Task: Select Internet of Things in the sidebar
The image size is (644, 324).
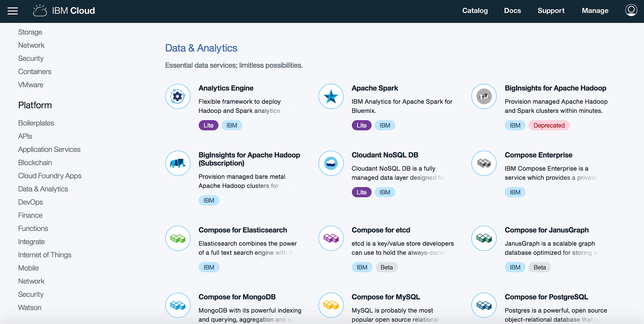Action: tap(45, 255)
